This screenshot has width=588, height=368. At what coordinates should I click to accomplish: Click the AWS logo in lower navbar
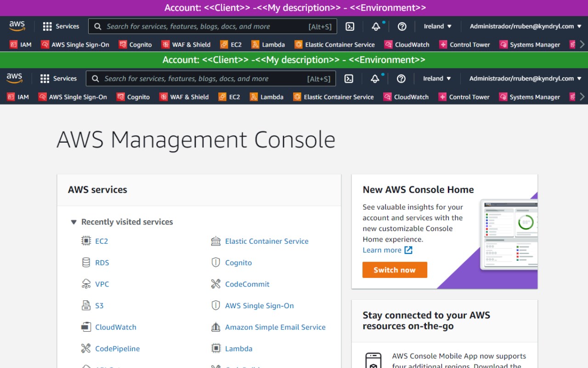(x=14, y=79)
